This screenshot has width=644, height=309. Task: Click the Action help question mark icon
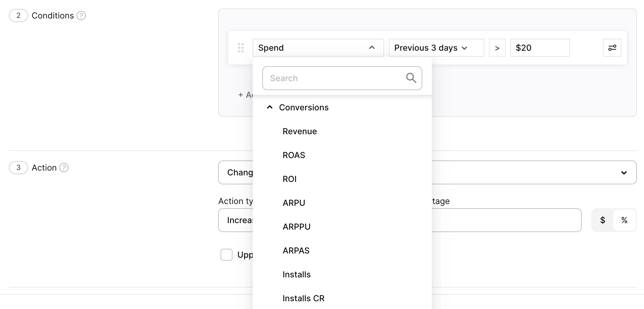pos(64,168)
